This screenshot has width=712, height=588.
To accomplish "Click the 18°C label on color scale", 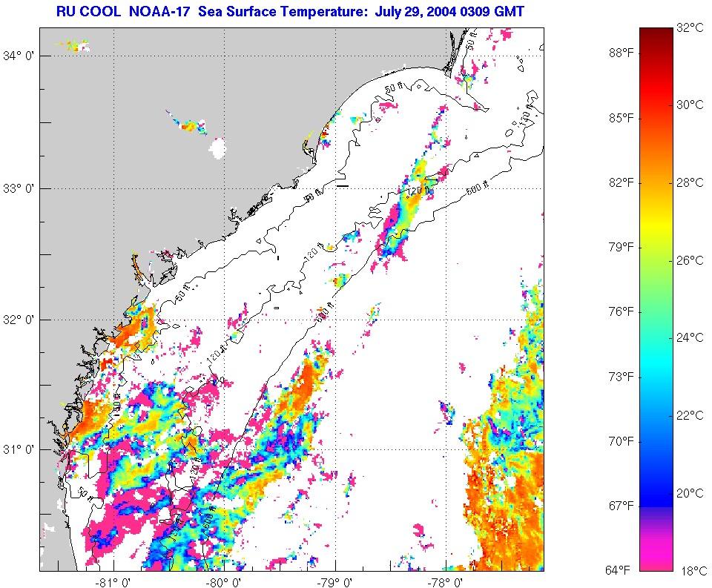I will [694, 571].
